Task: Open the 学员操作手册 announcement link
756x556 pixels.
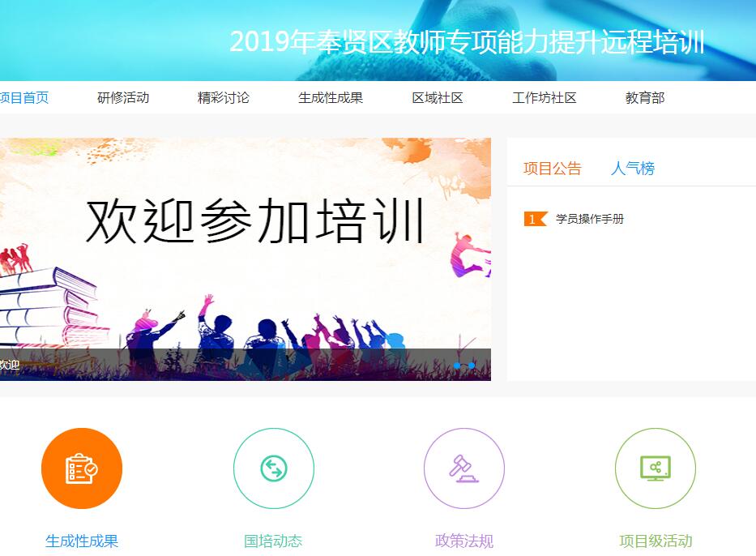Action: pyautogui.click(x=590, y=219)
